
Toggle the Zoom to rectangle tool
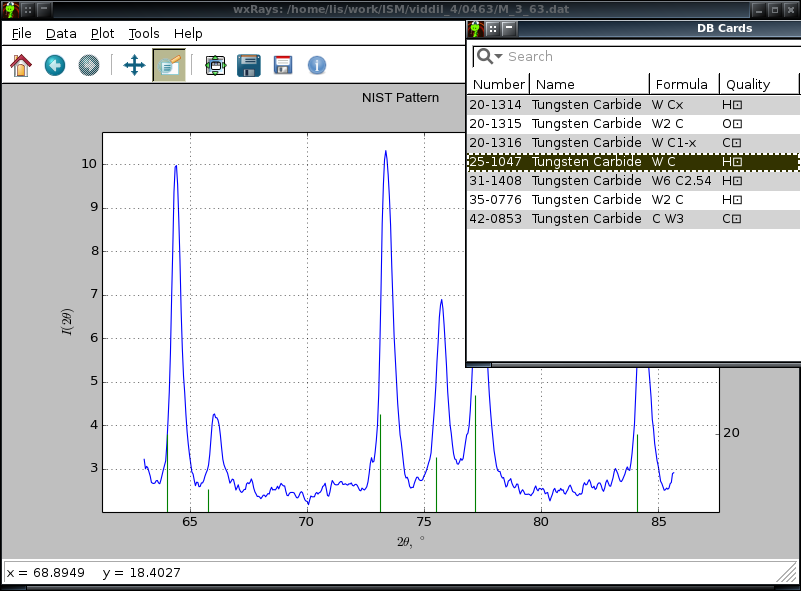pyautogui.click(x=168, y=66)
